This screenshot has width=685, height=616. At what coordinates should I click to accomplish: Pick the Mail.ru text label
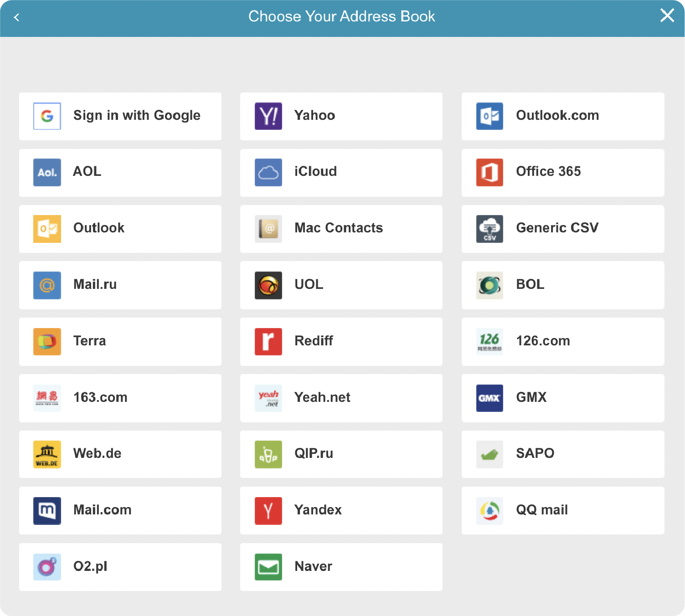95,284
